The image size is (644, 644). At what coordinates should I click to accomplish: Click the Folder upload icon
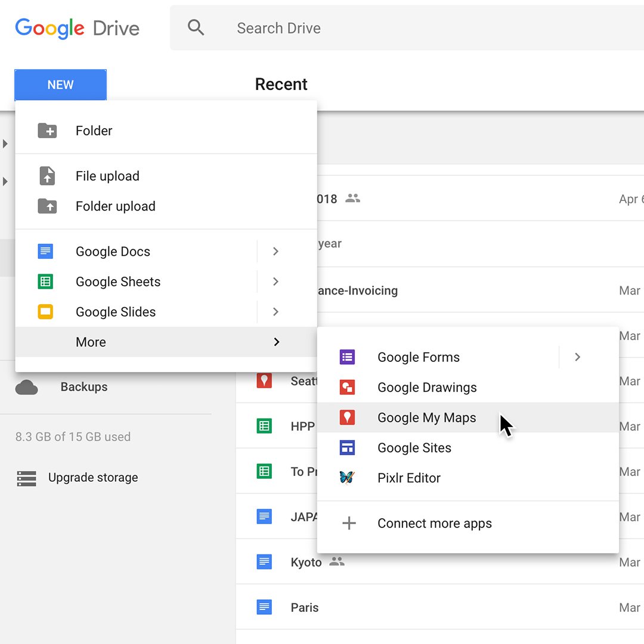point(47,206)
